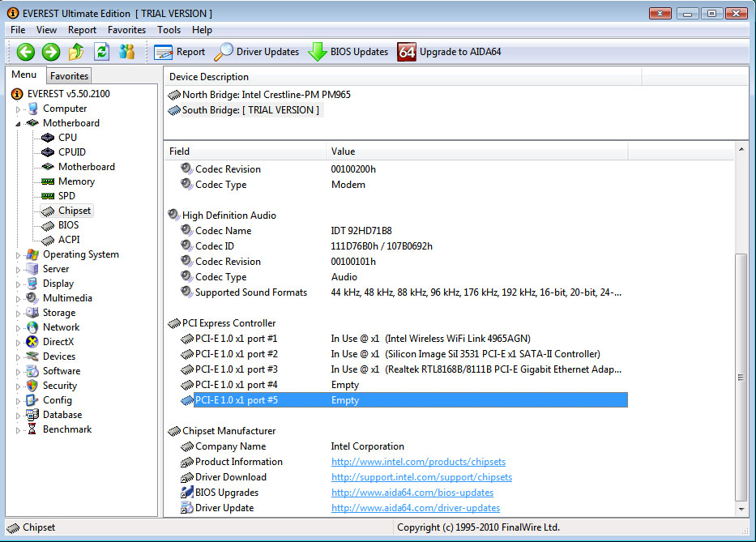The image size is (756, 542).
Task: Select the BIOS chip icon
Action: pyautogui.click(x=48, y=226)
